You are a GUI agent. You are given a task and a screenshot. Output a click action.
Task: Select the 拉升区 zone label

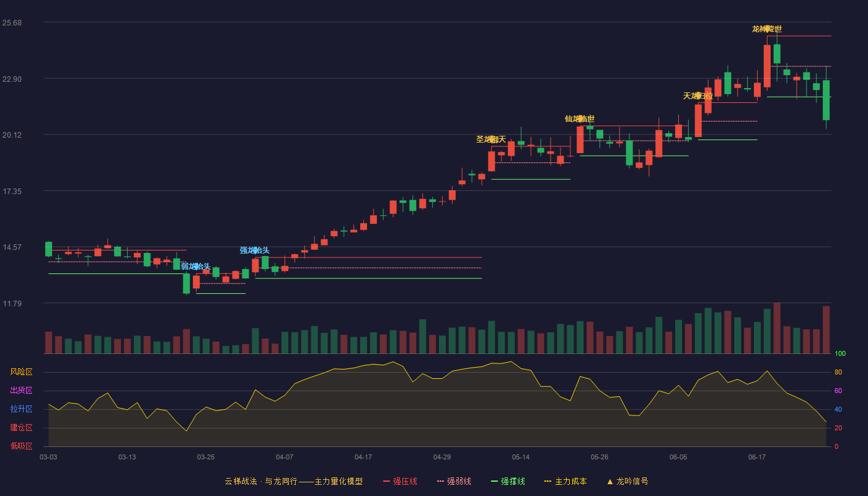[x=21, y=409]
